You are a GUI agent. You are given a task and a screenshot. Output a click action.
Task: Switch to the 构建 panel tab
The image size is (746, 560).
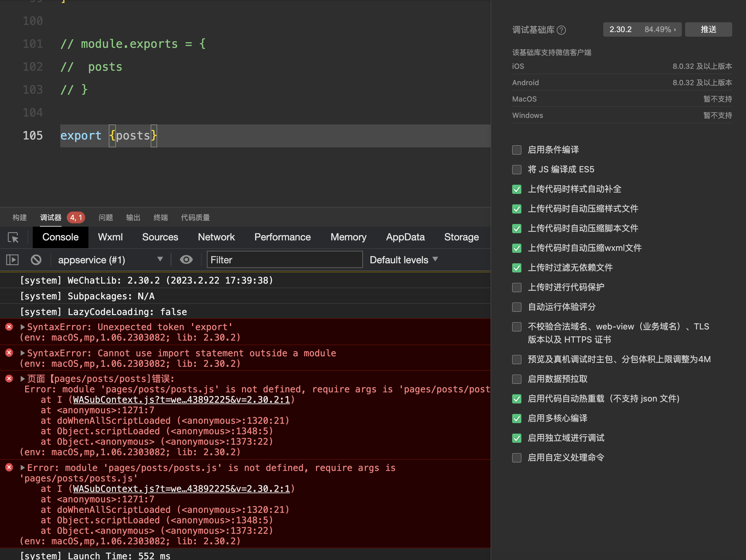[20, 217]
